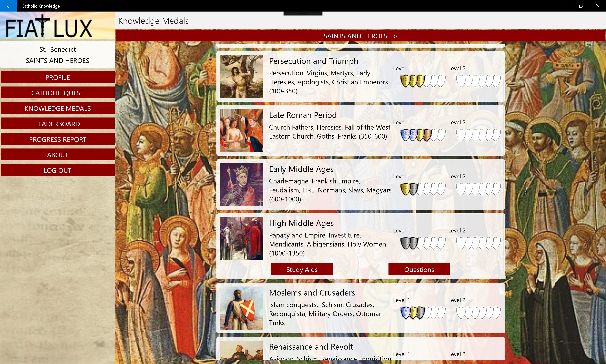This screenshot has width=606, height=364.
Task: View the PROGRESS REPORT
Action: pyautogui.click(x=57, y=139)
